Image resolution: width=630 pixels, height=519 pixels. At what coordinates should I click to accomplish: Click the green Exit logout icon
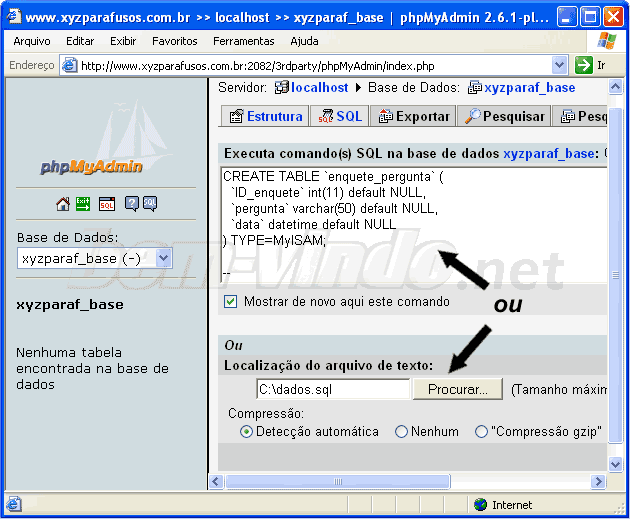coord(83,204)
